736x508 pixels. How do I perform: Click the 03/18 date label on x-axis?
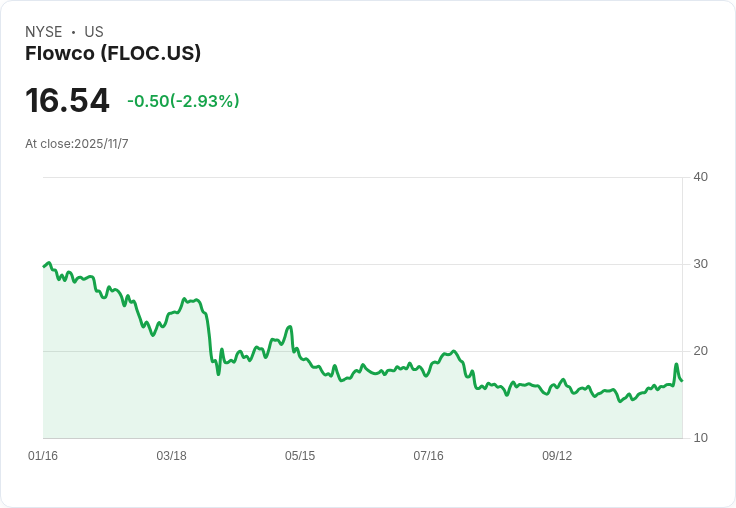(171, 455)
